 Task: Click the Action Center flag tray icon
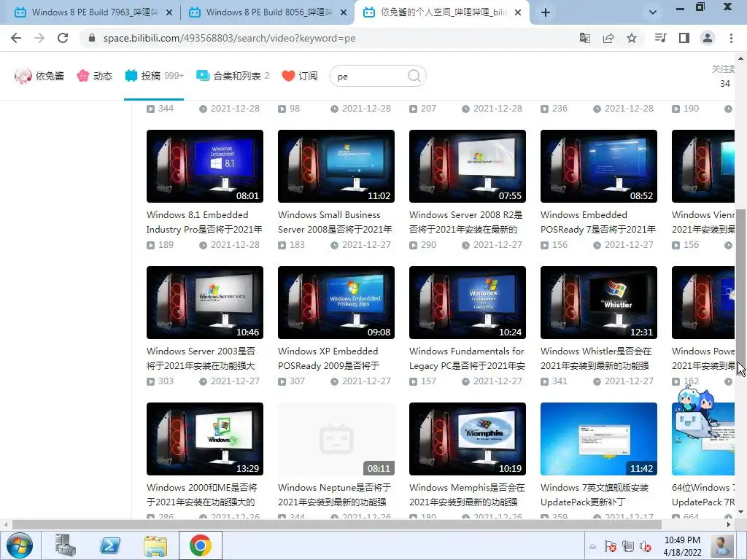pos(611,547)
